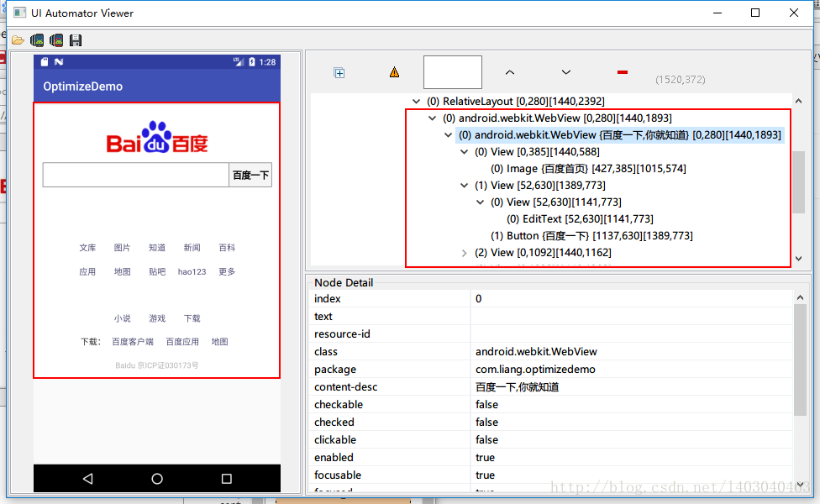Select the content-desc value 百度一下,你就知道
This screenshot has width=820, height=504.
(518, 387)
